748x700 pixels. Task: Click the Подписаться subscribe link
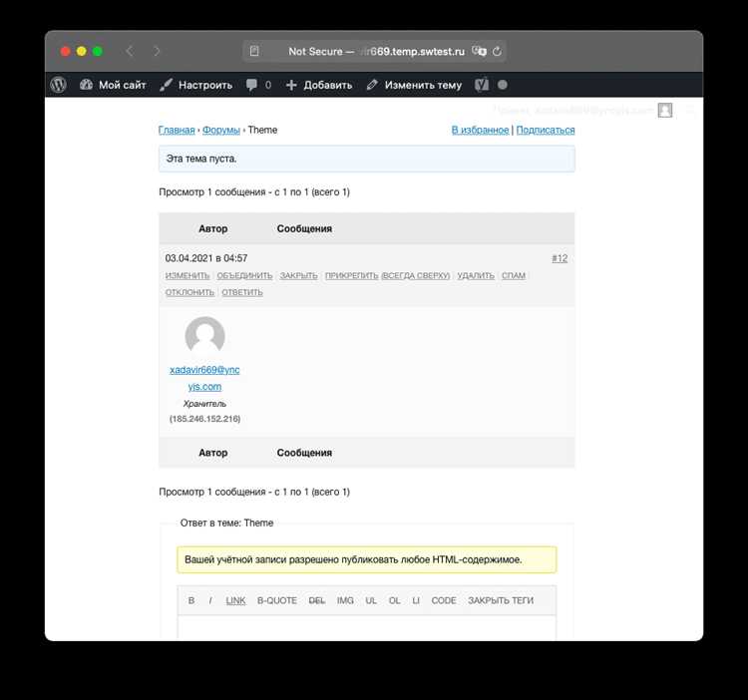pyautogui.click(x=546, y=130)
